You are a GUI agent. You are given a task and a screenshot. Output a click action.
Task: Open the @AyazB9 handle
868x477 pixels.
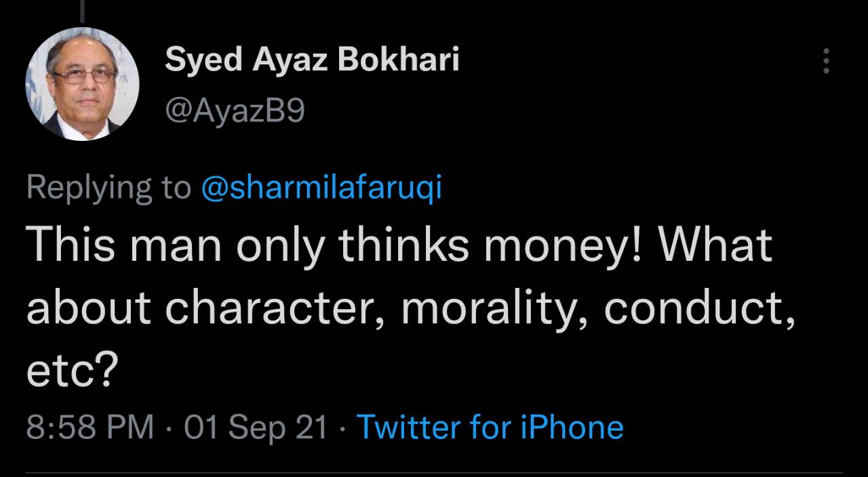[235, 111]
